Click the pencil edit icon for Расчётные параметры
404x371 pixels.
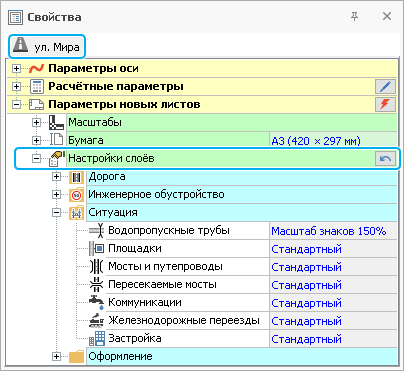(x=385, y=87)
